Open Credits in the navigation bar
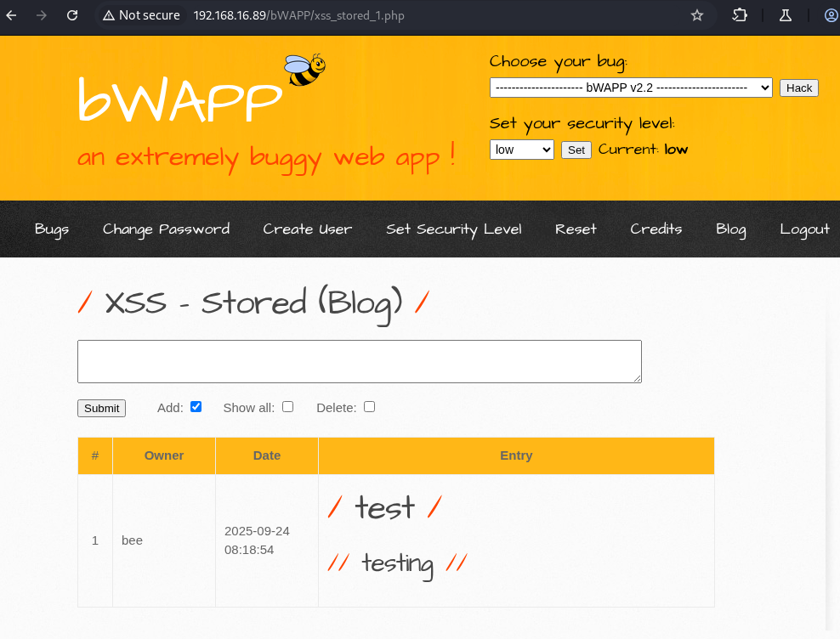840x639 pixels. [x=656, y=229]
